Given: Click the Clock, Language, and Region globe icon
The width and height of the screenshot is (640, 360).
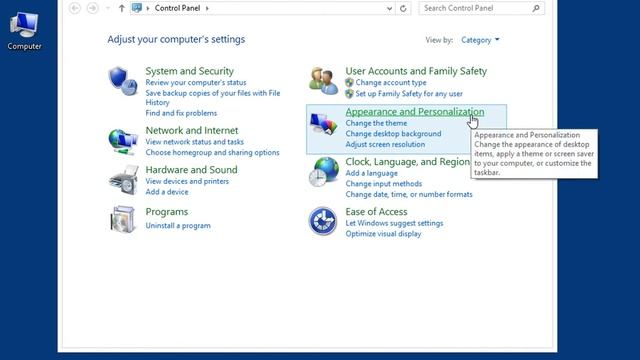Looking at the screenshot, I should point(323,172).
